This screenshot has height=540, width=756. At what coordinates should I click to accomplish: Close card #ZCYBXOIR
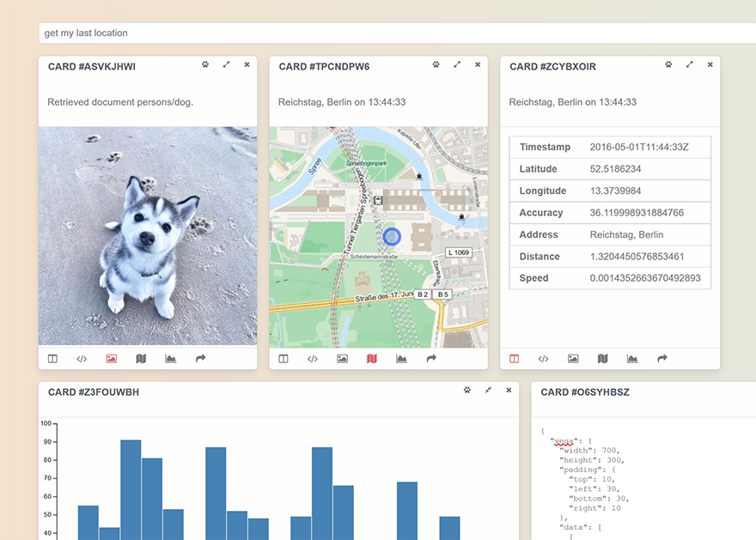(710, 64)
